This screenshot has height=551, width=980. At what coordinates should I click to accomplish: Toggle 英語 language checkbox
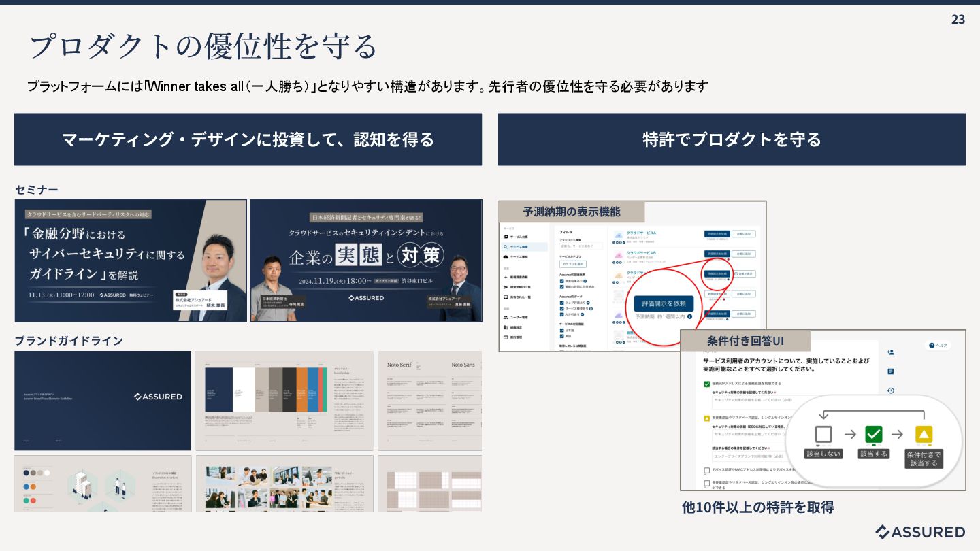click(562, 336)
